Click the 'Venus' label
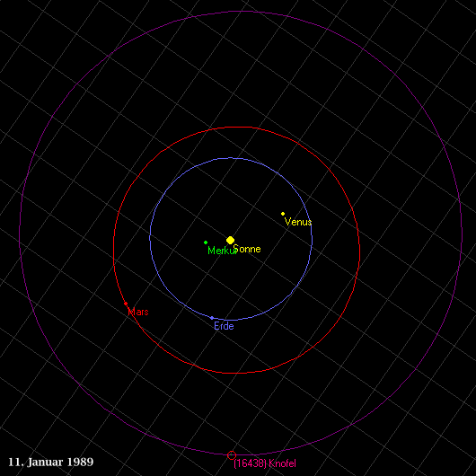476x476 pixels. point(298,222)
